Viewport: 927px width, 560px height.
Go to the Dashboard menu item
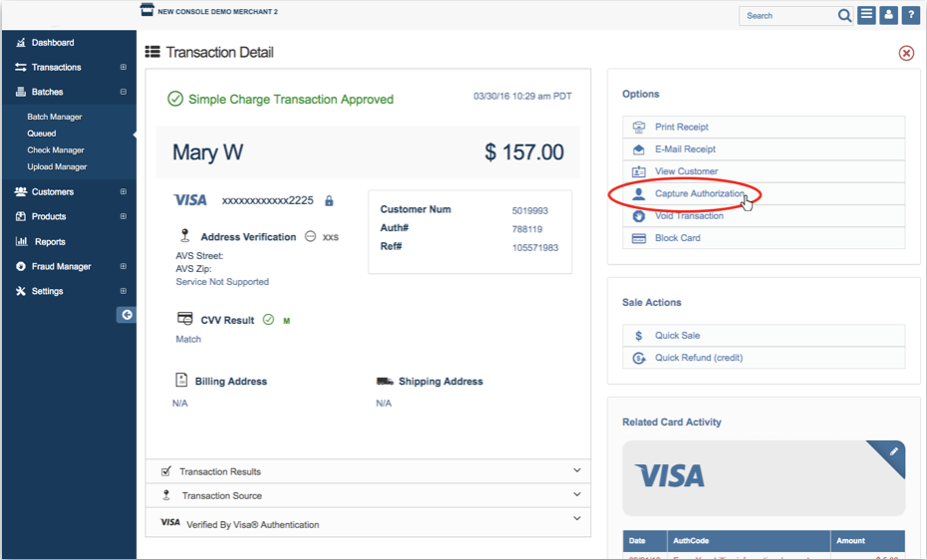coord(53,43)
